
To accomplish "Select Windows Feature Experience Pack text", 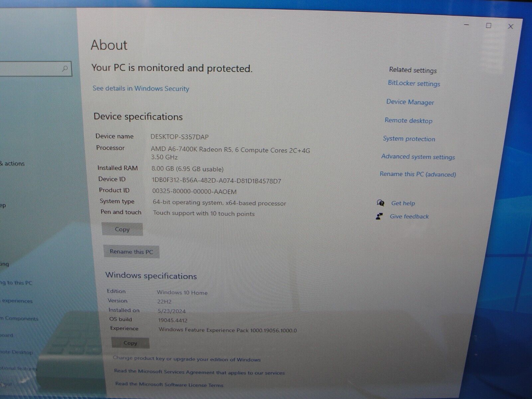I will tap(228, 330).
